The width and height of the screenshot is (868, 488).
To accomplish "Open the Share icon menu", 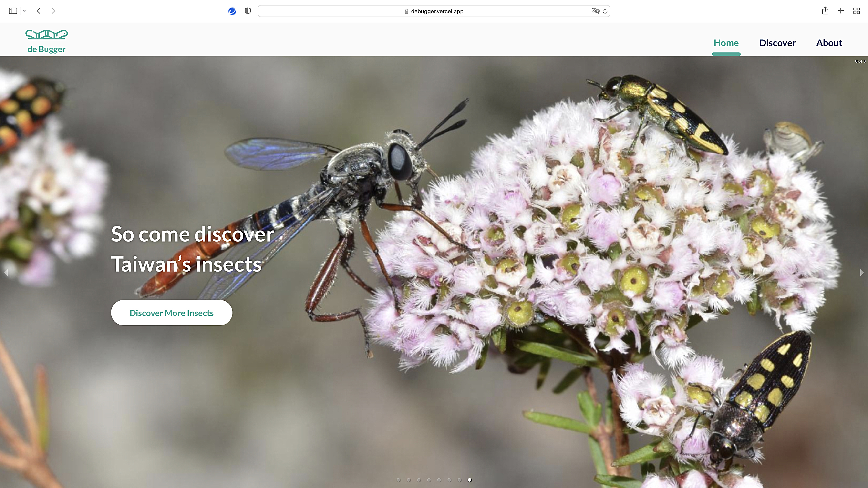I will coord(825,11).
